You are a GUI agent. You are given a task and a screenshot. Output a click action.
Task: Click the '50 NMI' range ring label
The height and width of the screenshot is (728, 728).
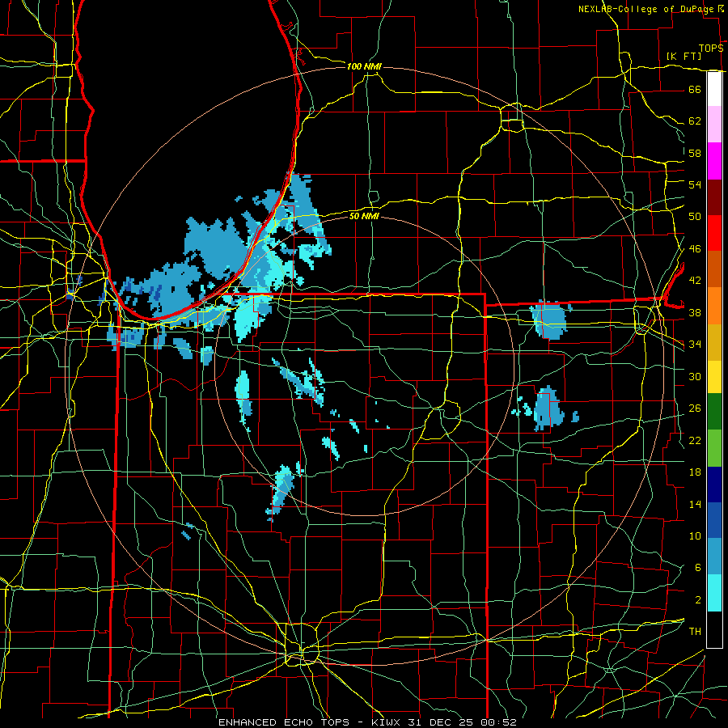coord(364,216)
